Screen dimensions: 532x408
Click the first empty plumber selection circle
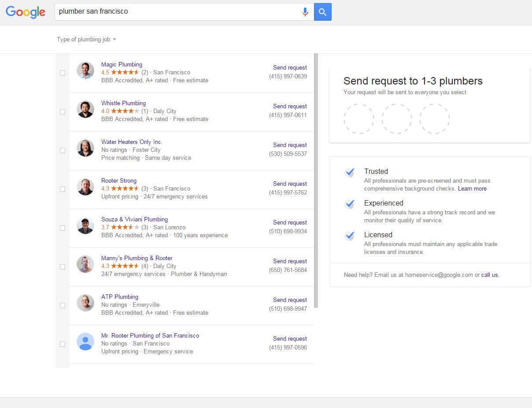point(359,119)
